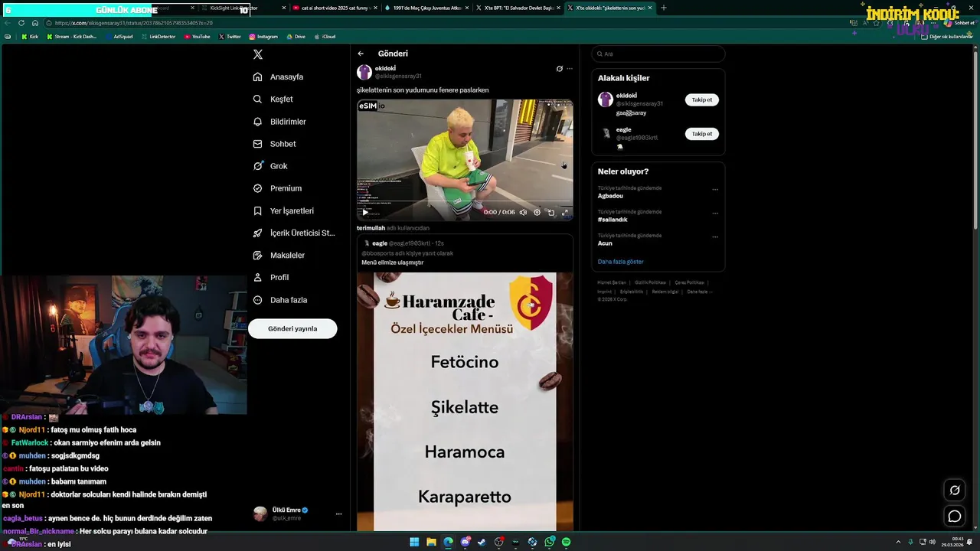Open the post's three-dot more menu
The height and width of the screenshot is (551, 980).
click(570, 69)
